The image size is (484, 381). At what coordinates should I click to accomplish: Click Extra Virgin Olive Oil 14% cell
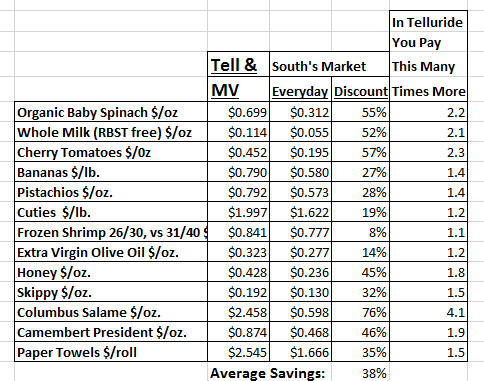point(360,252)
